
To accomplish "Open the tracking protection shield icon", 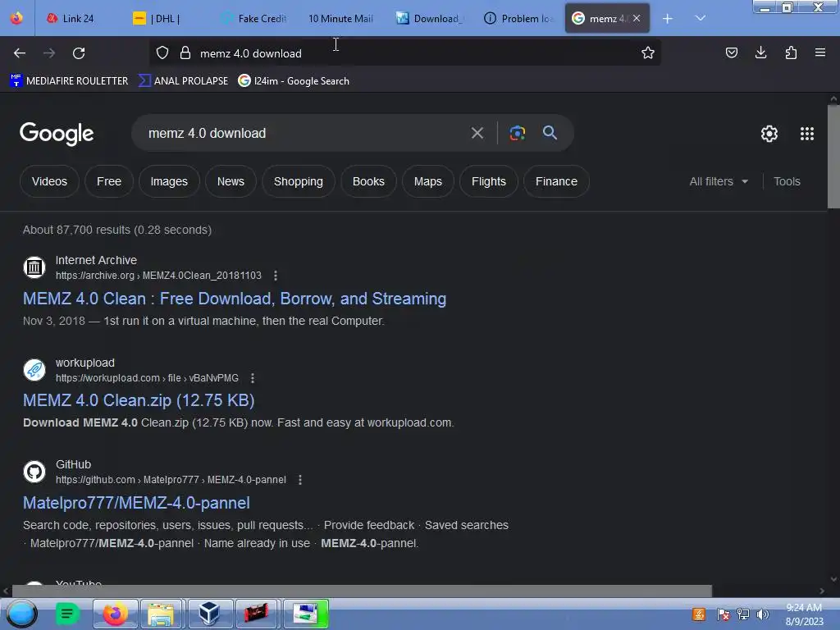I will (162, 52).
